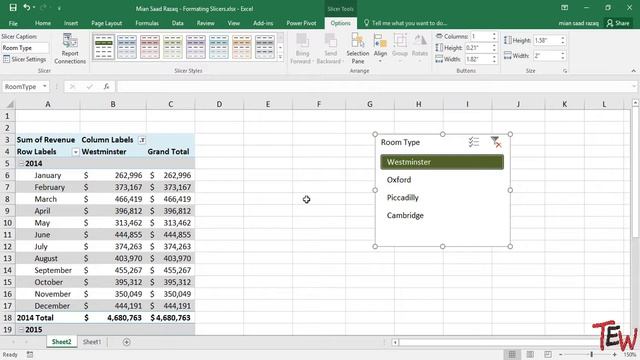Open the Align dropdown

(x=380, y=49)
